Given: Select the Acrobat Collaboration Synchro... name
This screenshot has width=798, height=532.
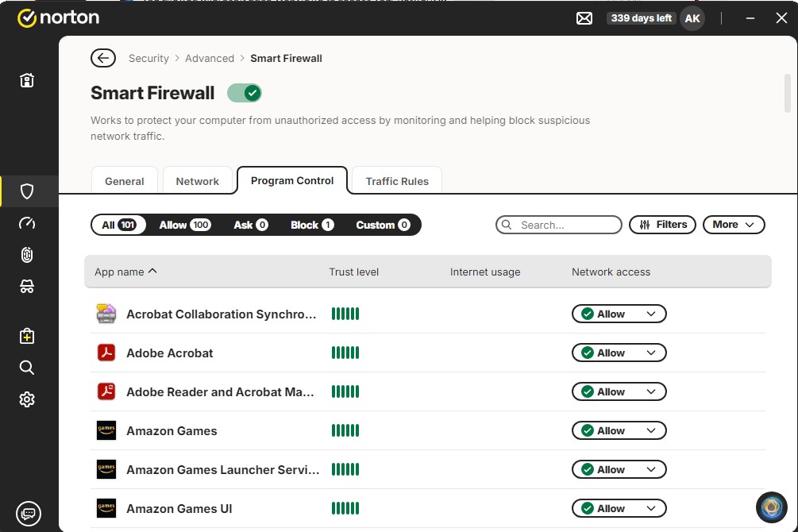Looking at the screenshot, I should coord(222,314).
